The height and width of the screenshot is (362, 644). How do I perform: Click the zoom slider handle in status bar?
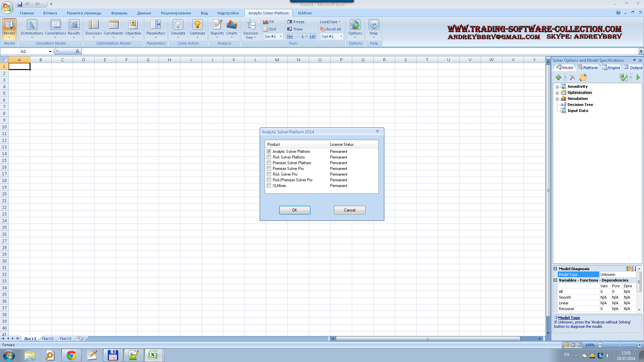coord(620,345)
